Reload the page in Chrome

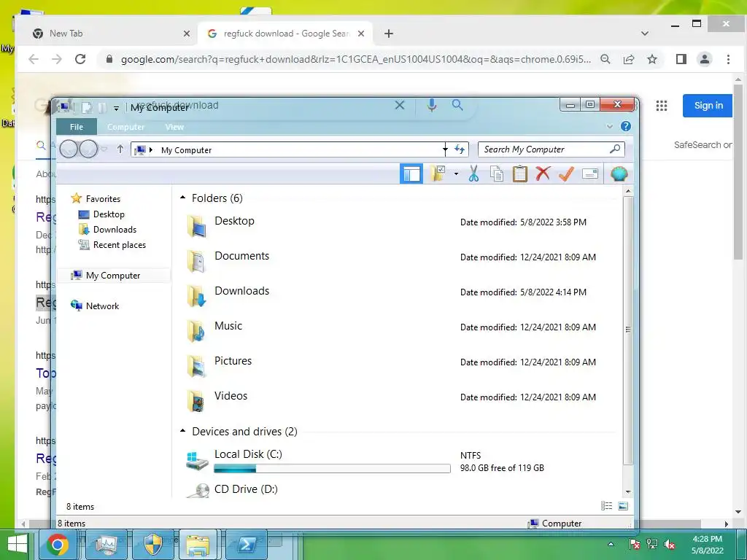[80, 59]
